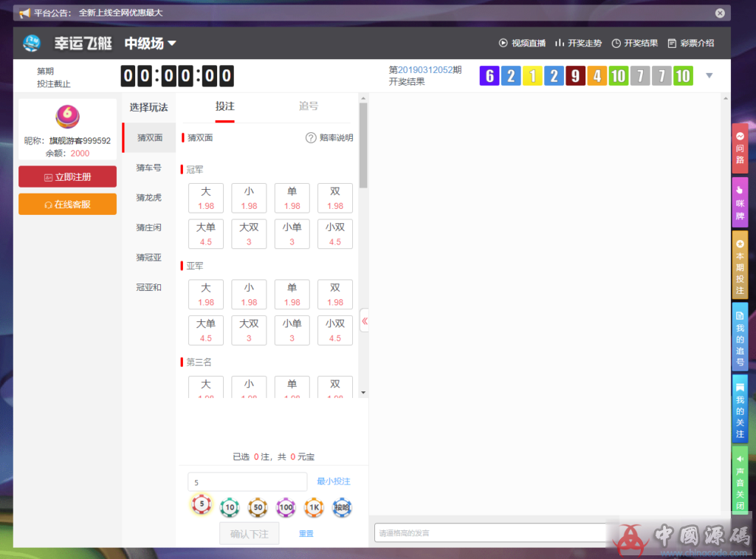Open 开奖走势 trend chart
Image resolution: width=756 pixels, height=559 pixels.
click(578, 43)
